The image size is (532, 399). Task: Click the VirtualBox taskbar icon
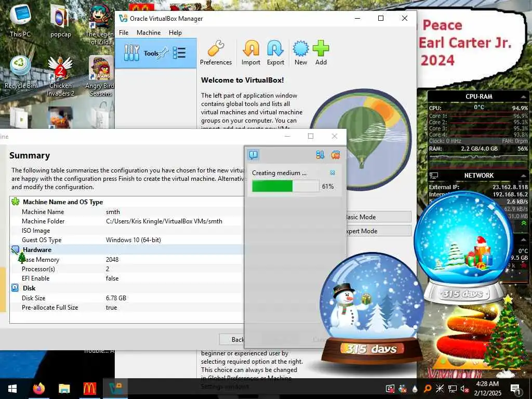(x=115, y=389)
